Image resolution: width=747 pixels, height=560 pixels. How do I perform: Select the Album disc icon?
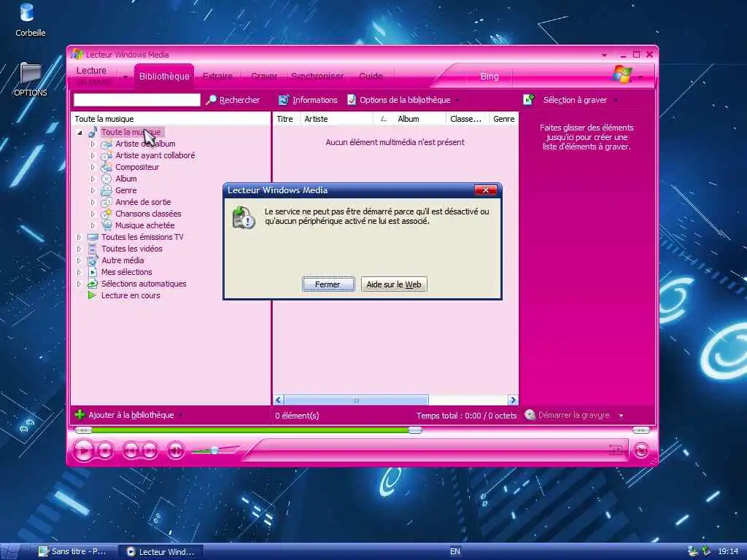click(107, 179)
